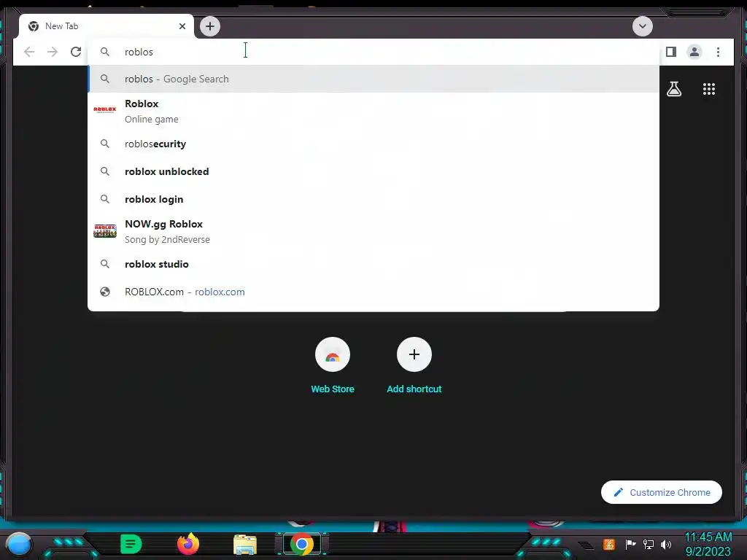Click the Java update tray icon
The image size is (747, 560).
pyautogui.click(x=608, y=544)
